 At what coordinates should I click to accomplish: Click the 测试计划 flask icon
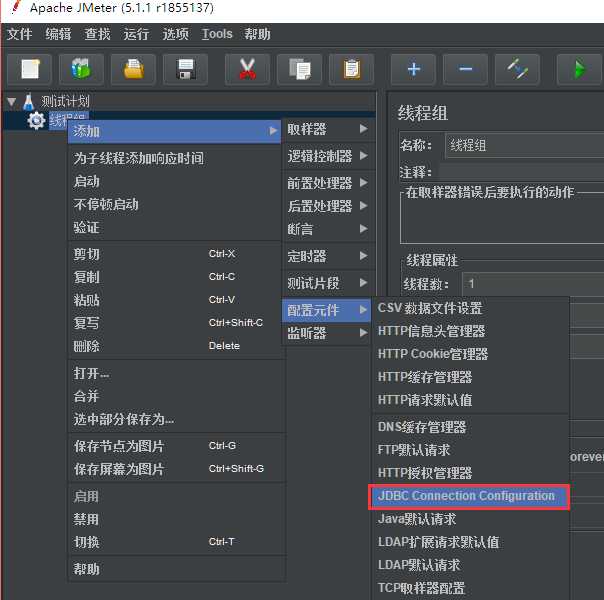(x=29, y=102)
